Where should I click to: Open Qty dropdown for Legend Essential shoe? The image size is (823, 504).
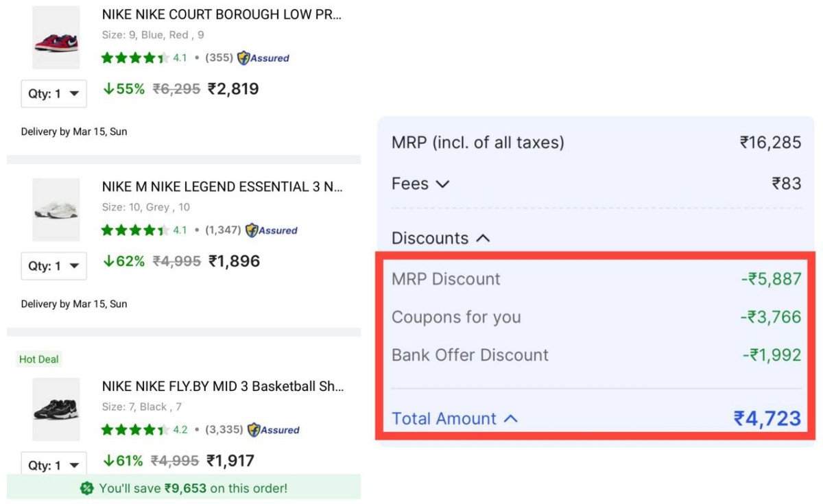54,266
